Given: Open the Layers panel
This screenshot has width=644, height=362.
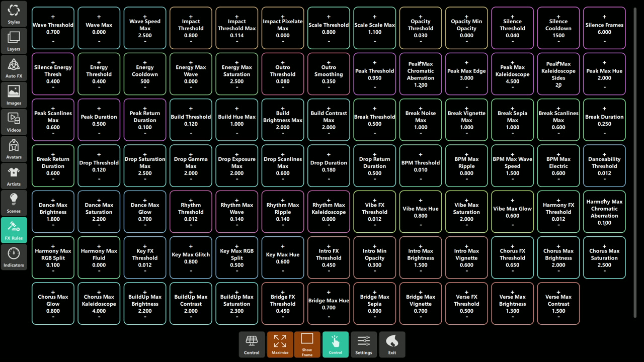Looking at the screenshot, I should (x=14, y=40).
